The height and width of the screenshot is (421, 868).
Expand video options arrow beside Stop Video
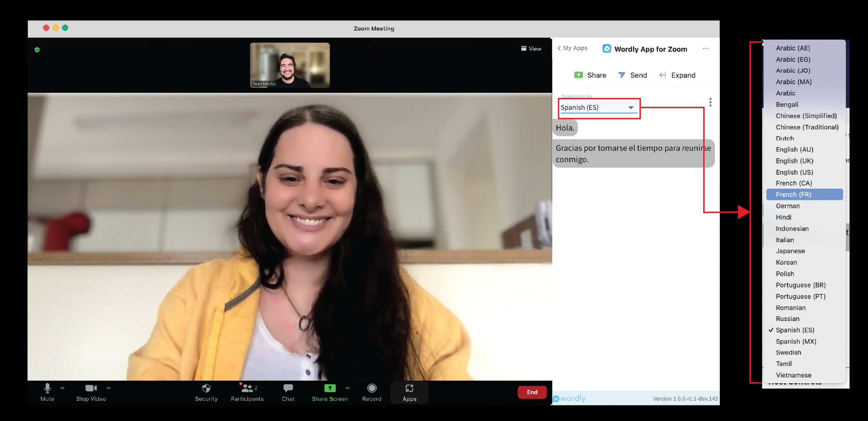click(x=109, y=388)
